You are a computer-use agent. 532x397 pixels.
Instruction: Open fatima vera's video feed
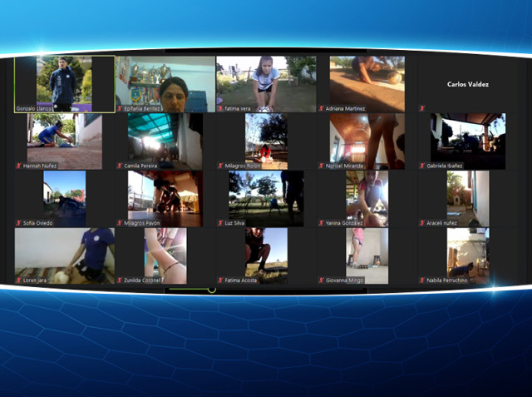pos(266,84)
